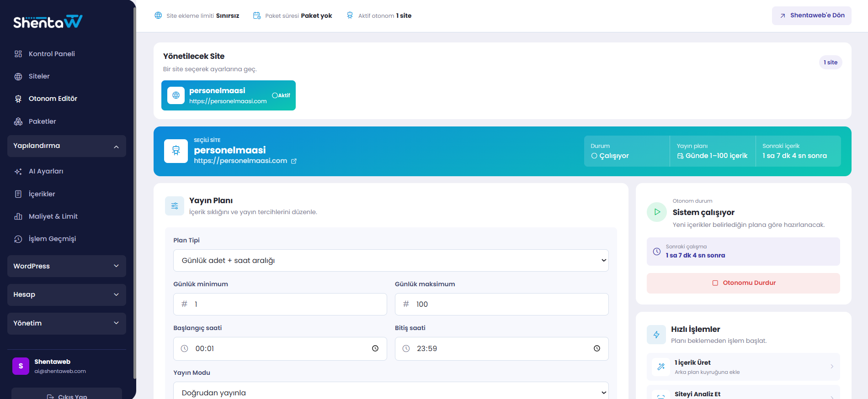Click the calendar icon beside Paket süresi
The width and height of the screenshot is (868, 399).
(x=257, y=16)
